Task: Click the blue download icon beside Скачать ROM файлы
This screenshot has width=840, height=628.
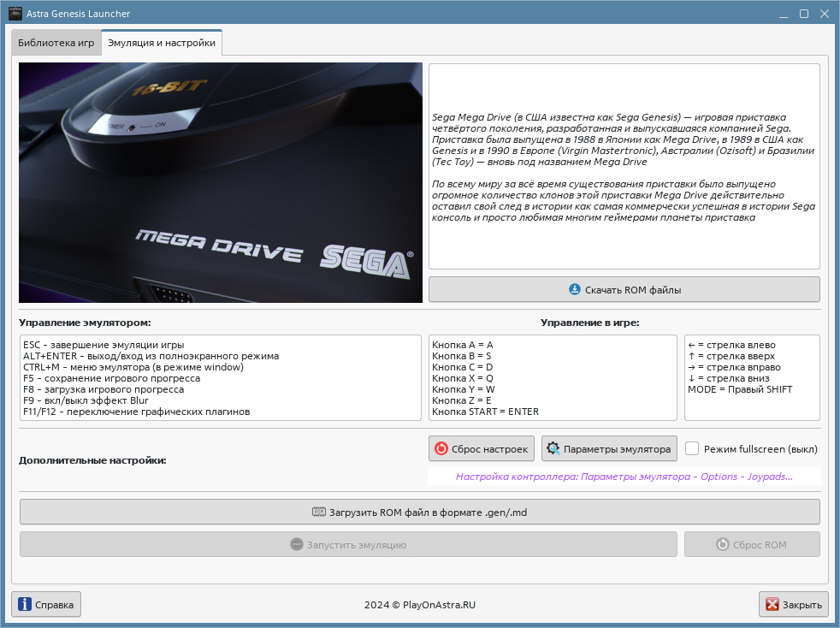Action: (x=574, y=289)
